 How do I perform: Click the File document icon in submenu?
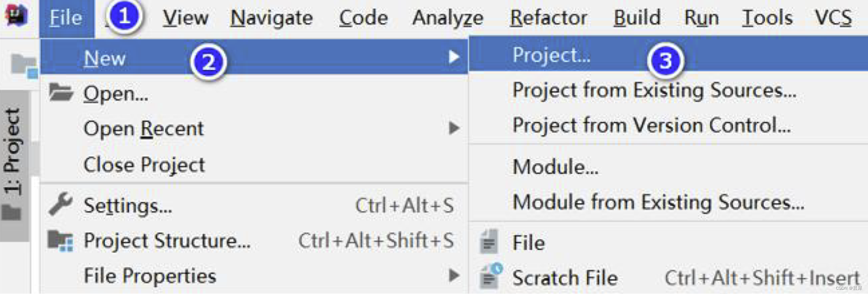click(x=489, y=242)
